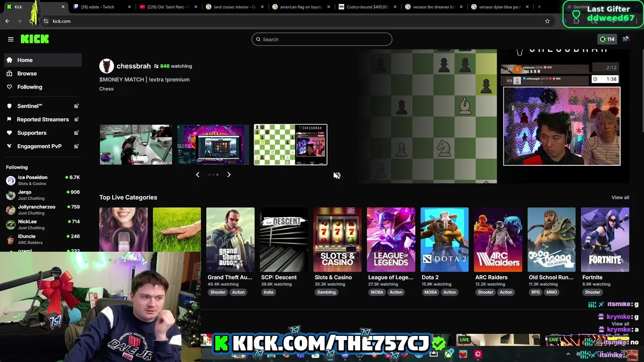Open the Grand Theft Auto category card
Image resolution: width=644 pixels, height=362 pixels.
[x=230, y=239]
